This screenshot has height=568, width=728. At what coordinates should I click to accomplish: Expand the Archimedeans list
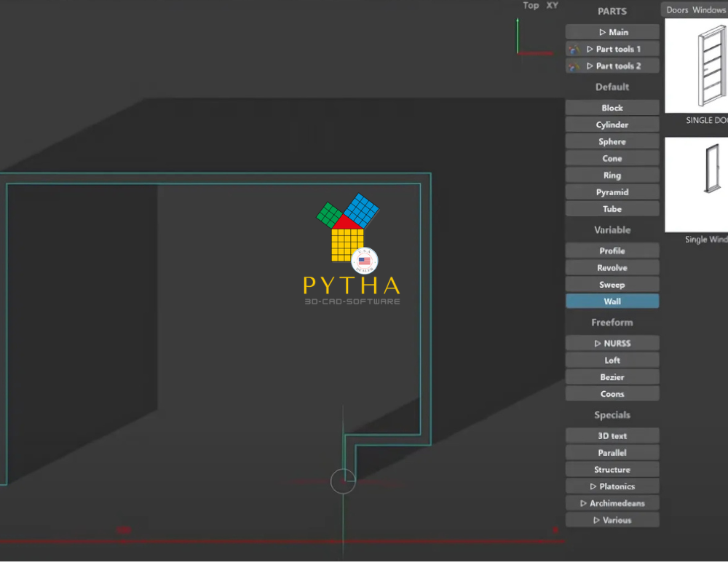(x=612, y=502)
